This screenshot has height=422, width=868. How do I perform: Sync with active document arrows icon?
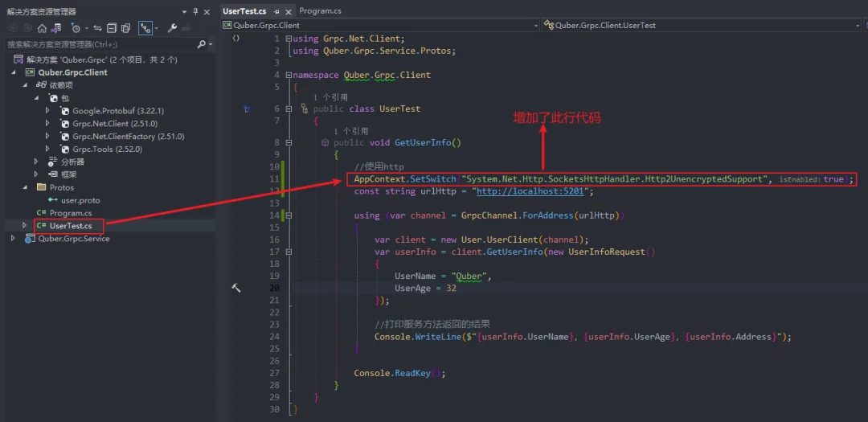click(x=97, y=28)
